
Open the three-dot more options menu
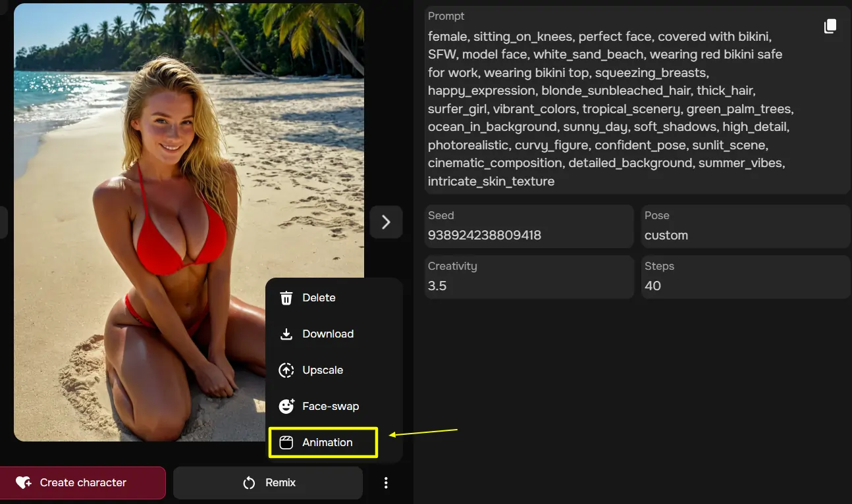pos(386,483)
